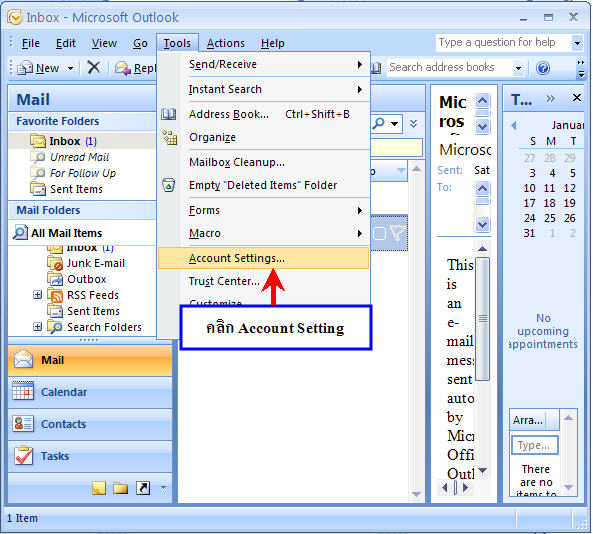This screenshot has height=534, width=593.
Task: Open the View menu
Action: click(104, 43)
